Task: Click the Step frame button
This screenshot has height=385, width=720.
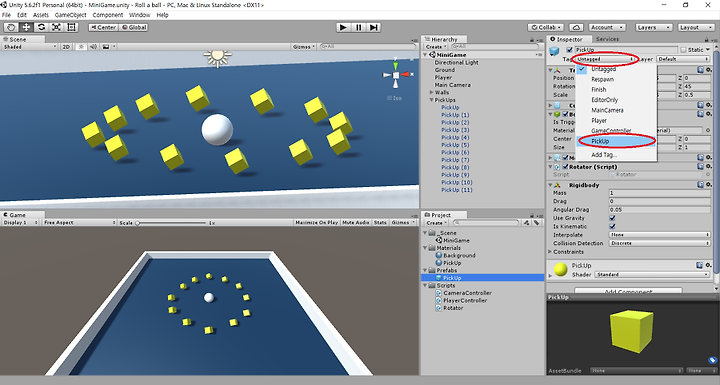Action: coord(374,27)
